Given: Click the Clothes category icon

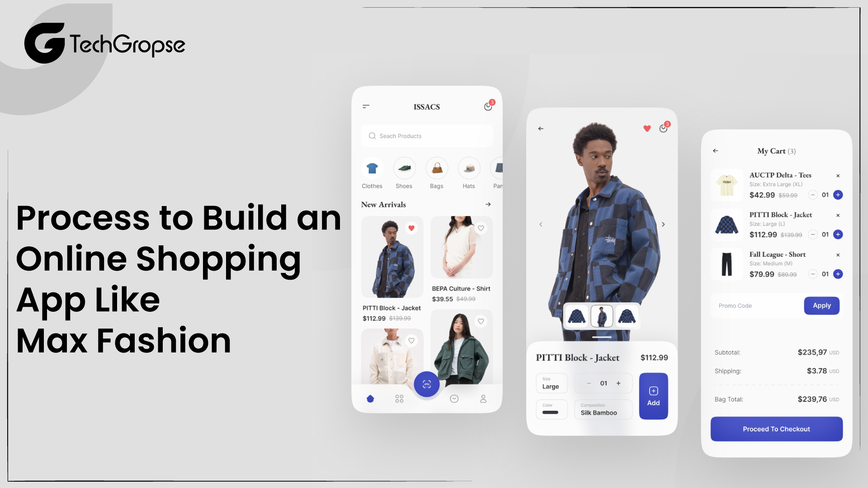Looking at the screenshot, I should click(x=371, y=169).
